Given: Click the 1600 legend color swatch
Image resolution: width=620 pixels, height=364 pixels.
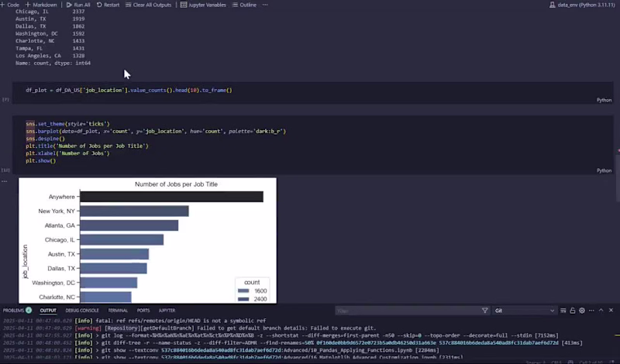Looking at the screenshot, I should (x=243, y=291).
